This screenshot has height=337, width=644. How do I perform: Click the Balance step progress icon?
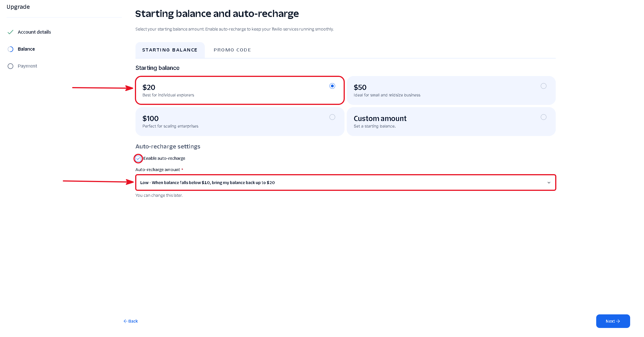(x=10, y=49)
